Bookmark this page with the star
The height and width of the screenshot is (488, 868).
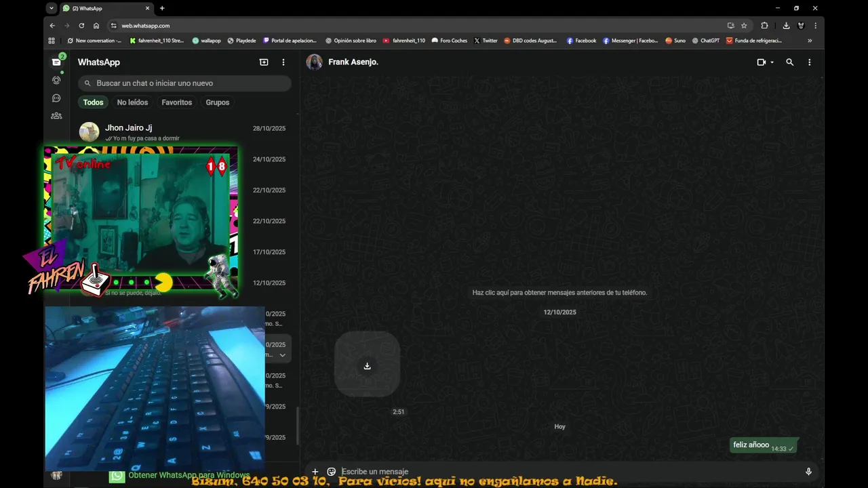744,26
